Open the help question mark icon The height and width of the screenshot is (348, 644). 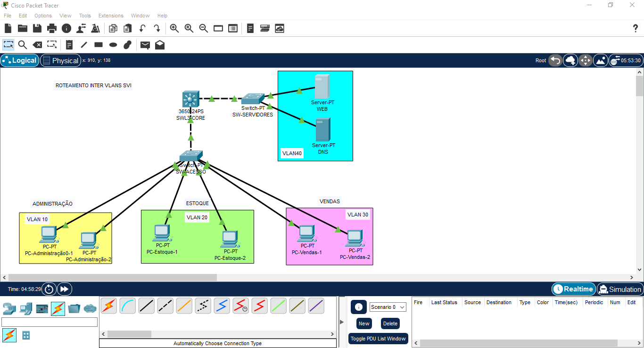(635, 28)
